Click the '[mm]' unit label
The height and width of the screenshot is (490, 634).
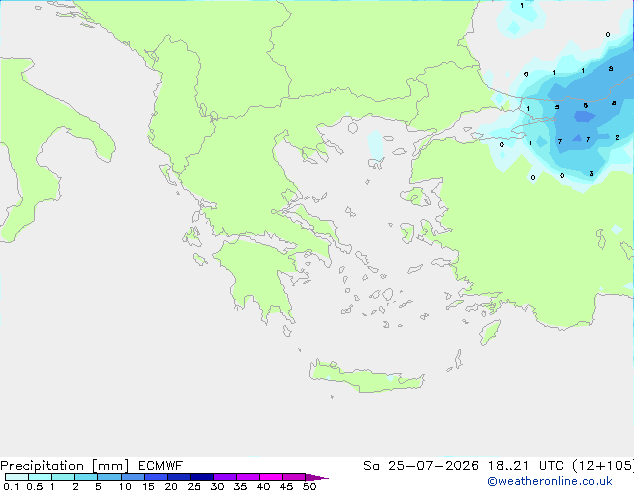(x=110, y=466)
